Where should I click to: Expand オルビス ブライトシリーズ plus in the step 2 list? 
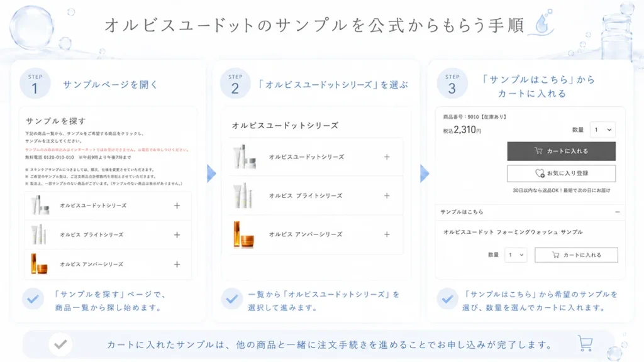point(387,196)
